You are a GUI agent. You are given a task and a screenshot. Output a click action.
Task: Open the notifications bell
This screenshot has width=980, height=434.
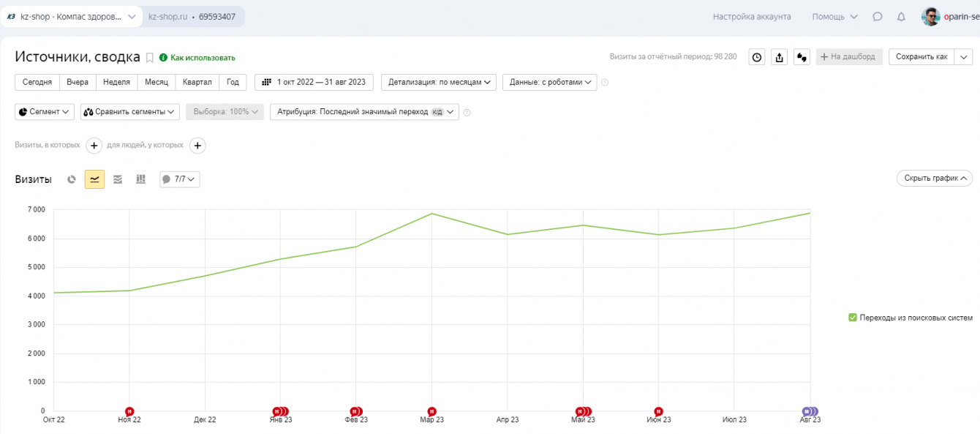(x=901, y=17)
